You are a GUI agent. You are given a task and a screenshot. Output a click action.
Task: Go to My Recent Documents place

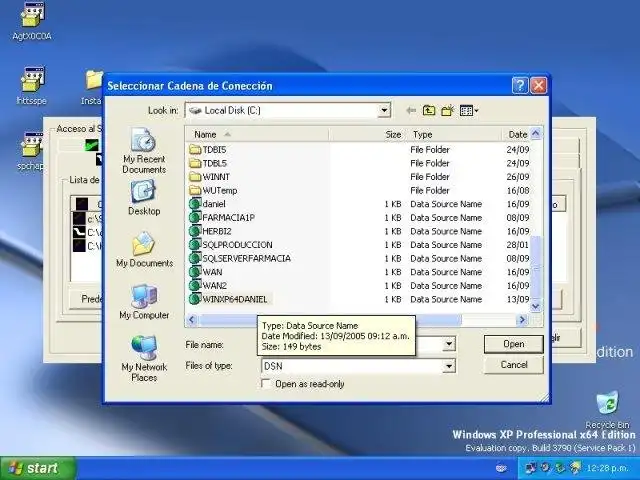click(x=144, y=150)
